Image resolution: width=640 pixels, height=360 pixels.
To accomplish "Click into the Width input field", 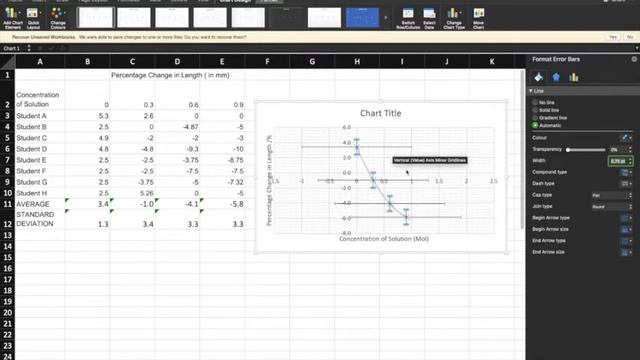I will pyautogui.click(x=618, y=161).
